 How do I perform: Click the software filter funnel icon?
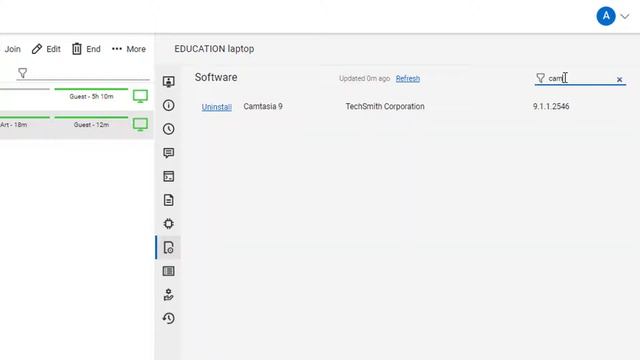[x=540, y=78]
